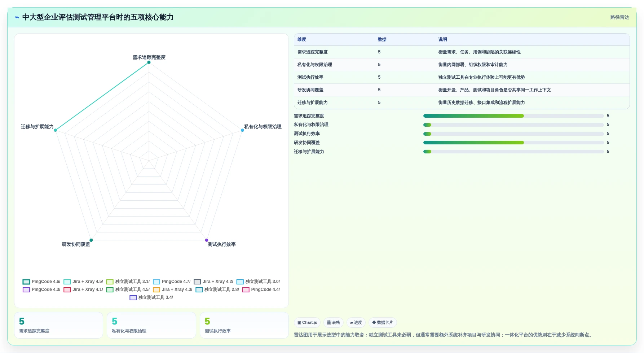
Task: Toggle the 独立测试工具 3.0/ legend entry
Action: [x=258, y=282]
